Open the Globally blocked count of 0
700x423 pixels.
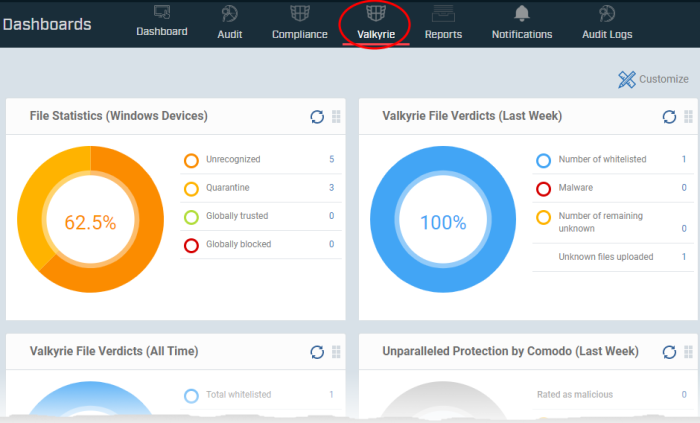point(332,244)
